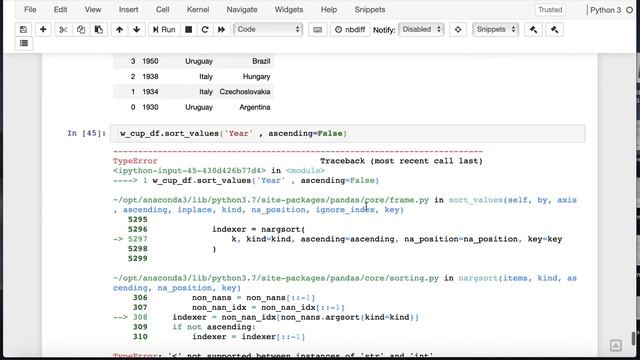
Task: Open the View menu
Action: pyautogui.click(x=93, y=9)
